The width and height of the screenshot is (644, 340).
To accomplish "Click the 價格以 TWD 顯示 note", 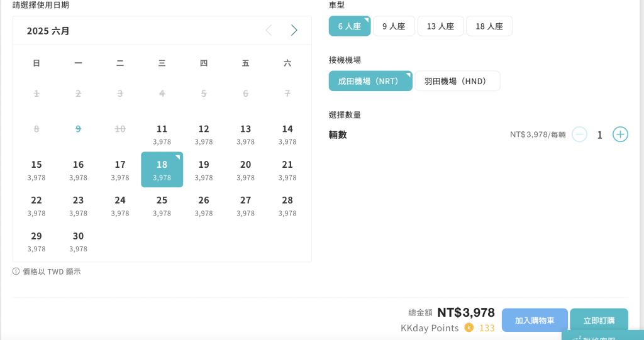I will click(52, 271).
